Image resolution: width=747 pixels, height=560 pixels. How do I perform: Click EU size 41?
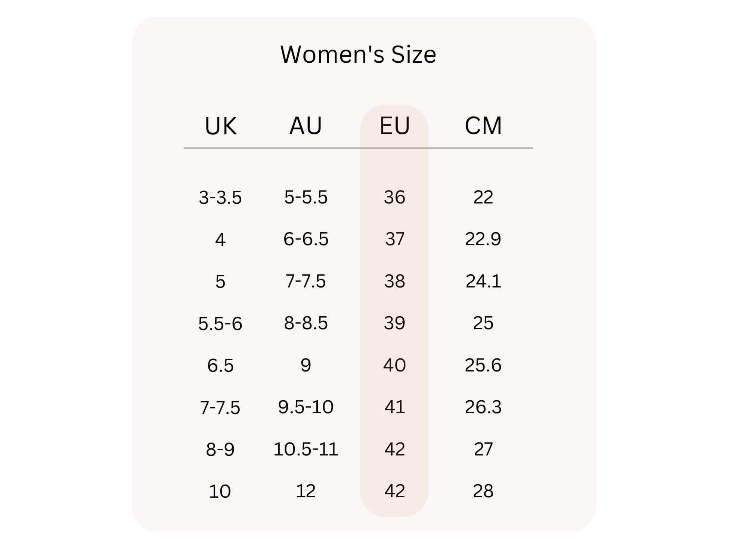tap(394, 407)
